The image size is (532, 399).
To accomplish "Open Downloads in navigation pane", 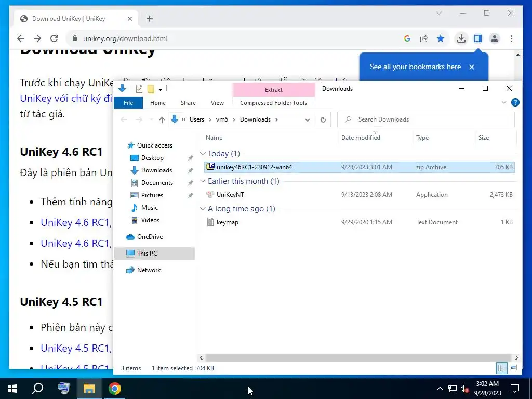I will [x=156, y=170].
